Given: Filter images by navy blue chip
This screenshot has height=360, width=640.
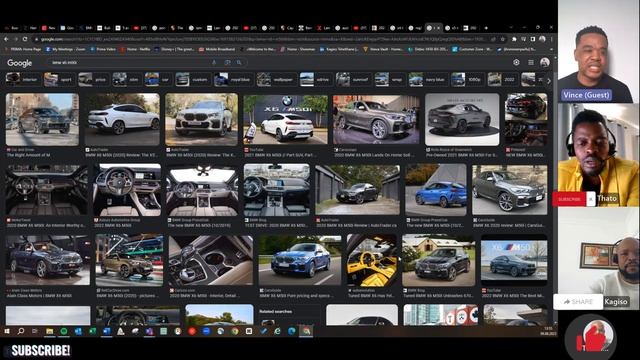Looking at the screenshot, I should pos(428,79).
